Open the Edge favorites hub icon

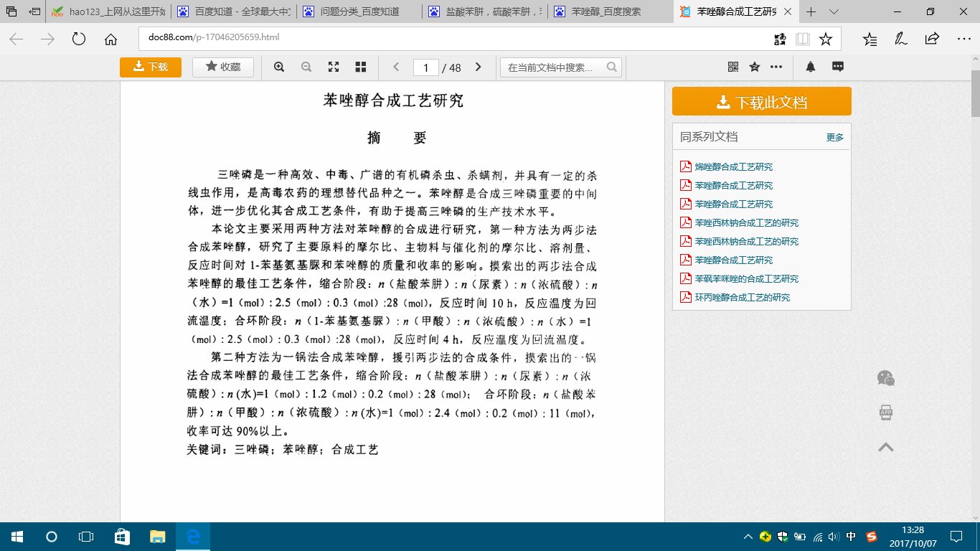coord(870,39)
